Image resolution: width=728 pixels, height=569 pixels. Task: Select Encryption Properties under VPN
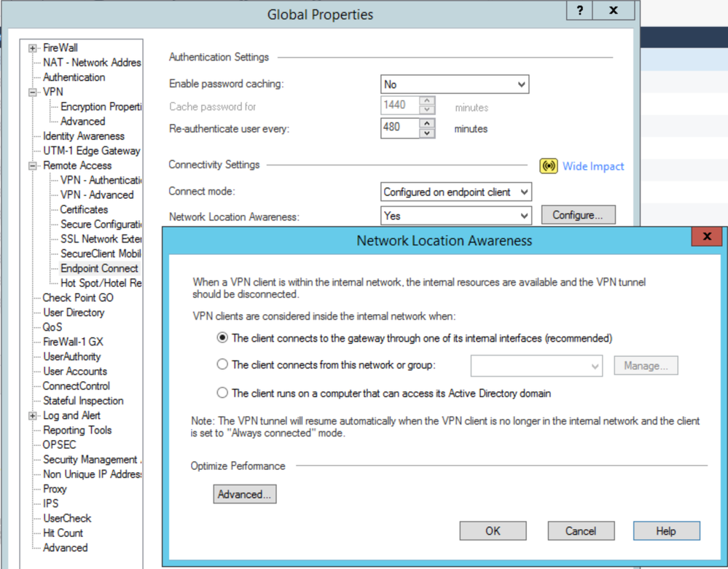101,107
